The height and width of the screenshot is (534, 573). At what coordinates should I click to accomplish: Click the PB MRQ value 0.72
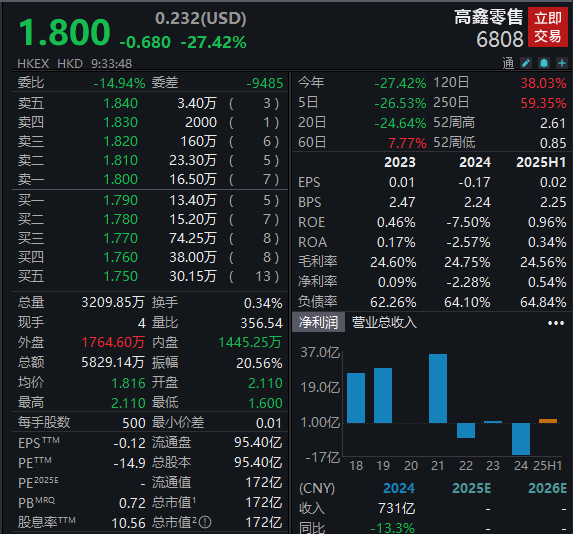click(x=132, y=503)
